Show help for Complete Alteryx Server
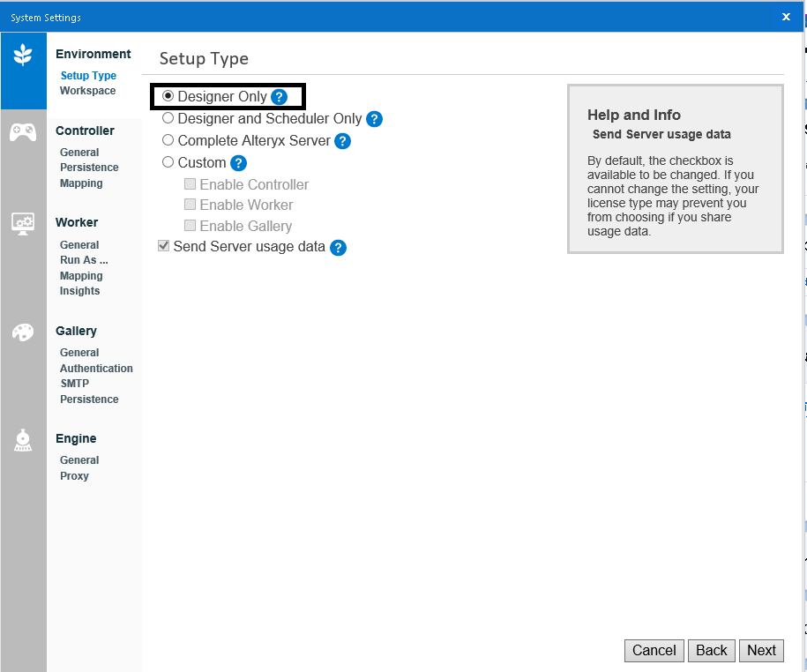This screenshot has width=807, height=672. [342, 141]
